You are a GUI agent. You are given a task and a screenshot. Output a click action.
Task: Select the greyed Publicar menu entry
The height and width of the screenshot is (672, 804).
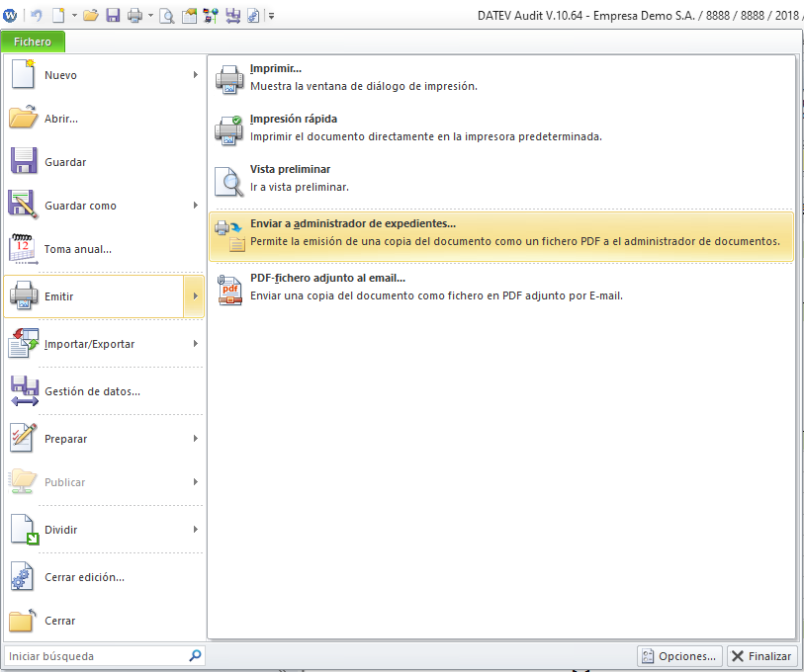[104, 482]
